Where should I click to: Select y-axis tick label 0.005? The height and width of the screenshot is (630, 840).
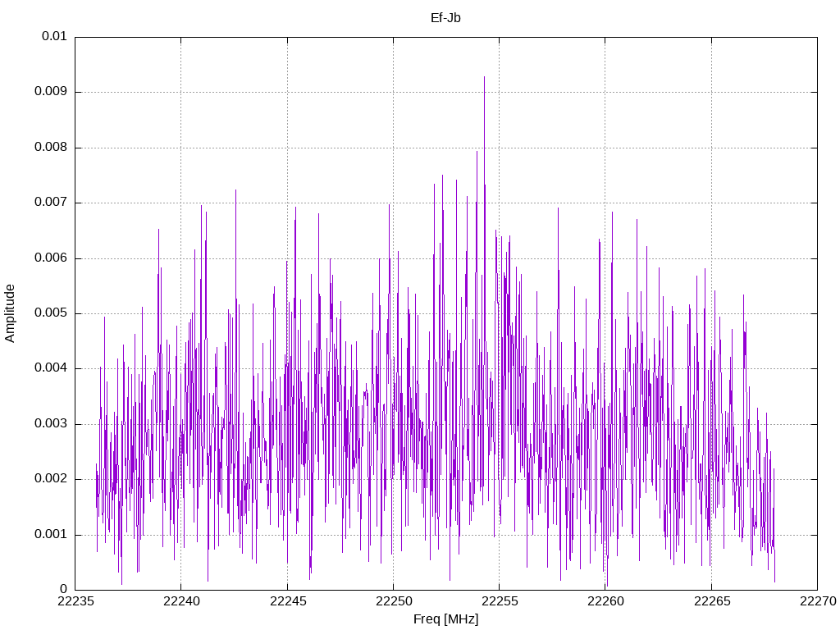pos(51,313)
